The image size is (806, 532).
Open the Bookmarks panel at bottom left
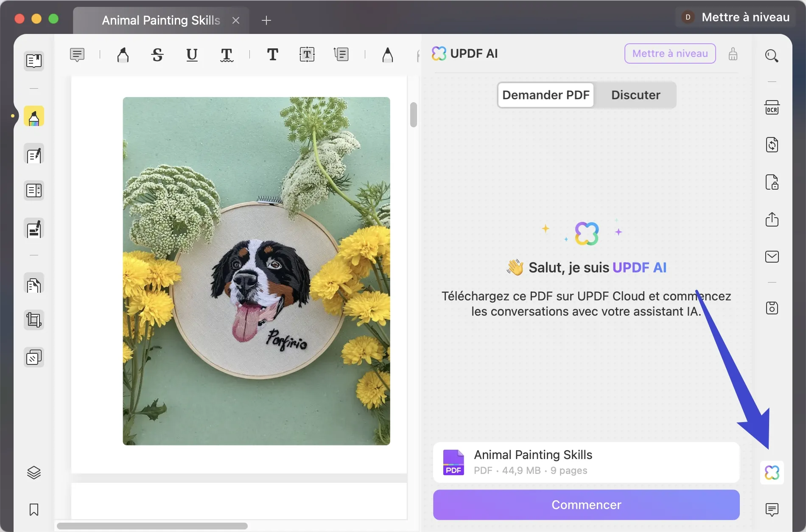tap(34, 510)
